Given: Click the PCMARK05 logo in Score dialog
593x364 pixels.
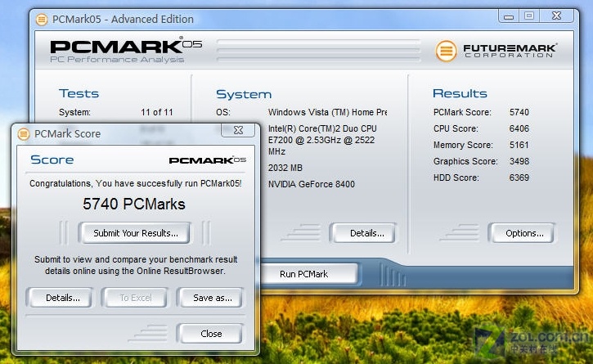Looking at the screenshot, I should [207, 160].
